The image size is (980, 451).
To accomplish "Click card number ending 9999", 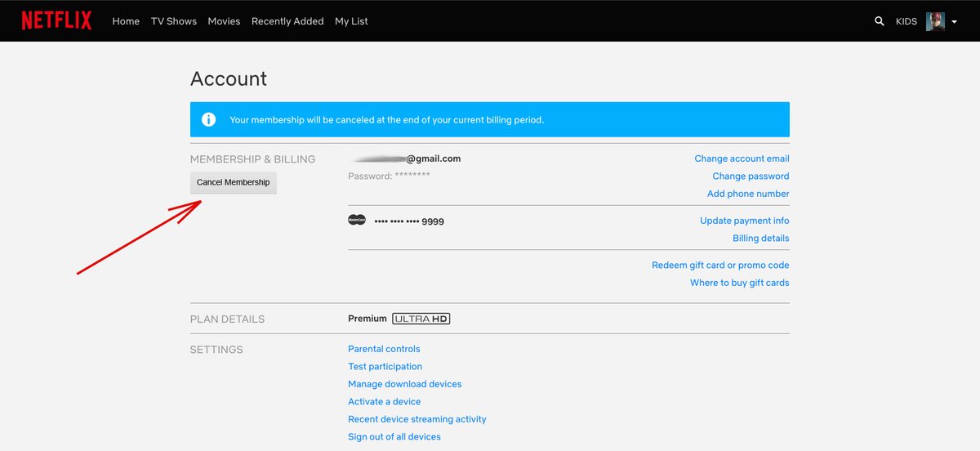I will [409, 221].
